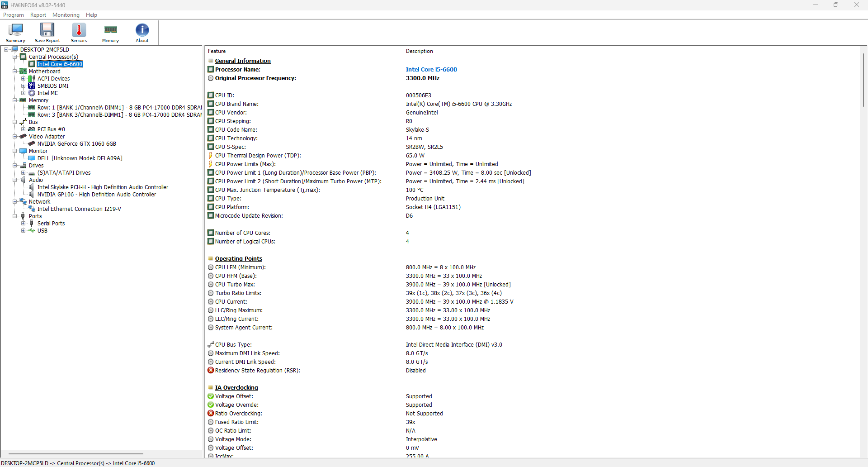This screenshot has height=467, width=868.
Task: Click the Motherboard icon in tree
Action: click(x=23, y=71)
